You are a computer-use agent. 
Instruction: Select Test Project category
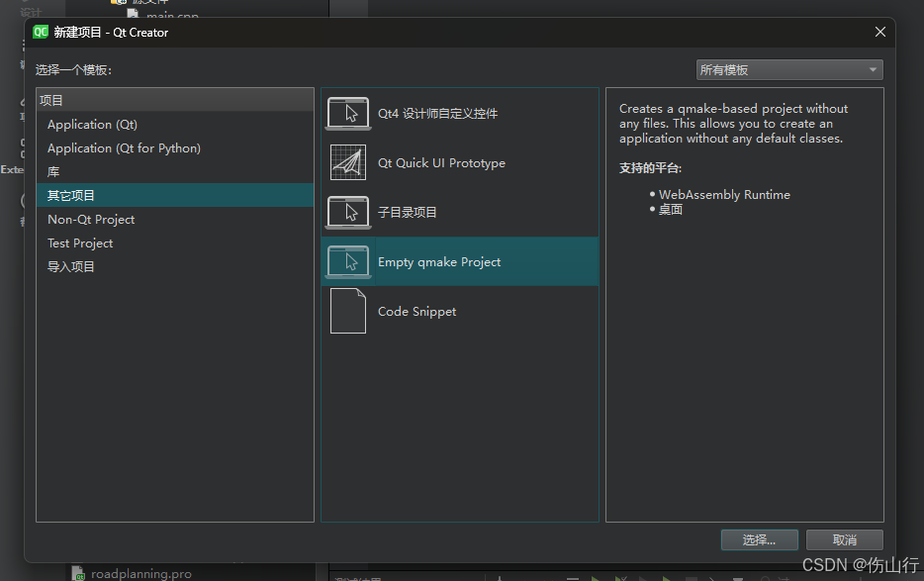click(x=175, y=243)
